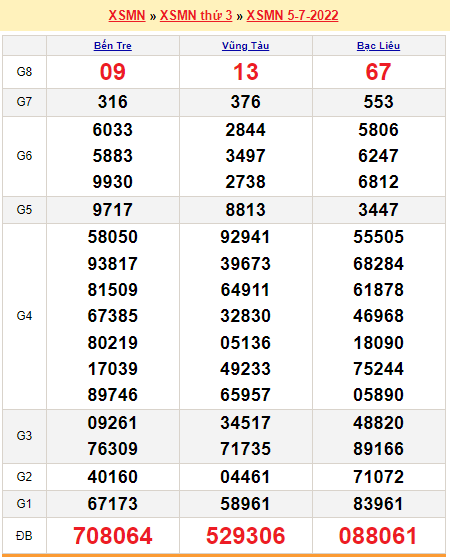This screenshot has height=557, width=450.
Task: Open the XSMN 5-7-2022 link
Action: point(292,16)
